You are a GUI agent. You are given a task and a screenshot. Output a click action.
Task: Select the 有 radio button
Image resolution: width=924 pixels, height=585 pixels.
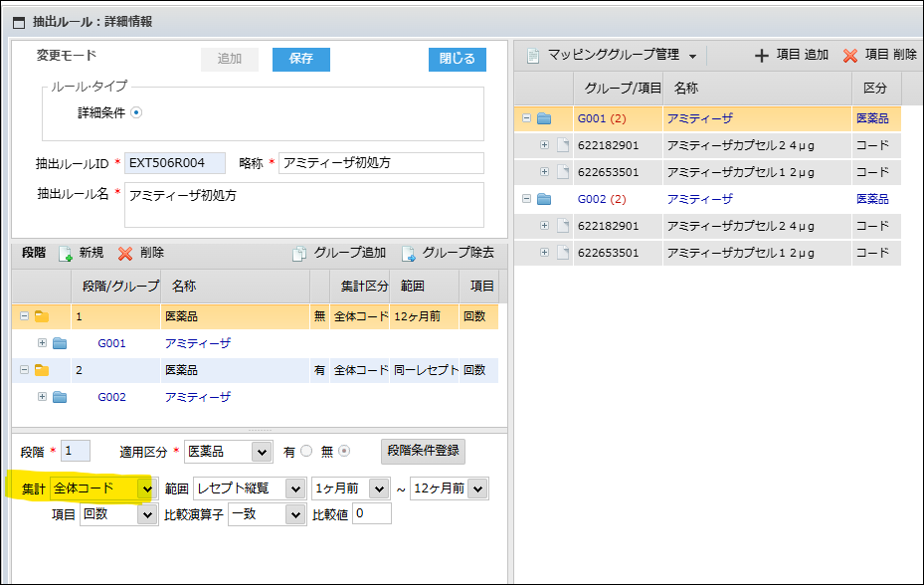coord(306,451)
